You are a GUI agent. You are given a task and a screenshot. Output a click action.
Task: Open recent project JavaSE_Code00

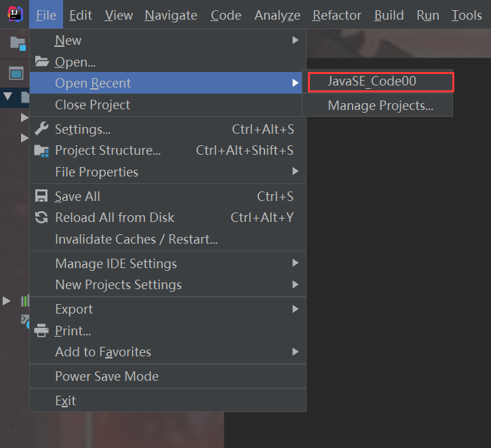pos(372,81)
